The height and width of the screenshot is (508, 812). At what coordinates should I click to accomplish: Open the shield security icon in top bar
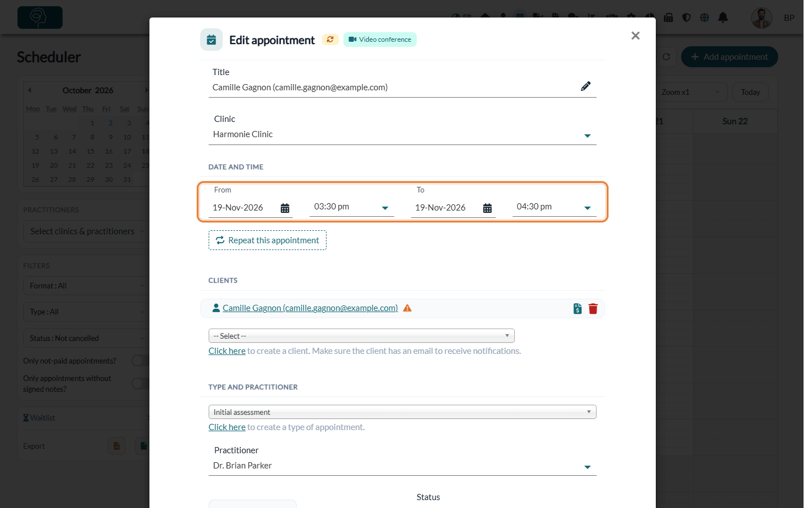tap(686, 17)
